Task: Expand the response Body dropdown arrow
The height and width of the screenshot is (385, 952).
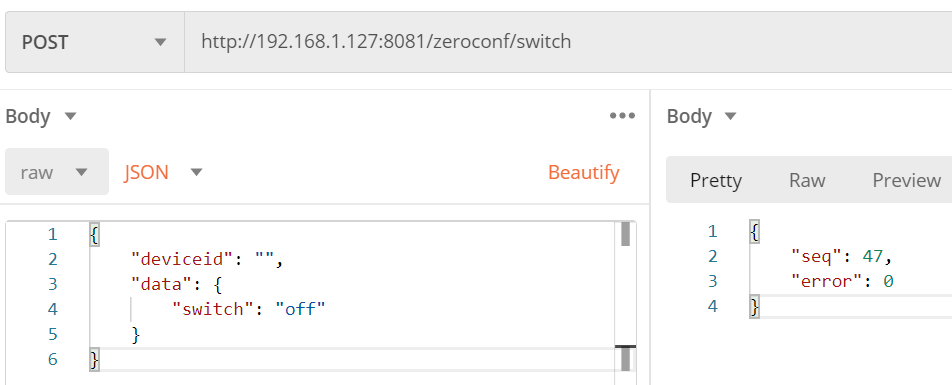Action: click(730, 115)
